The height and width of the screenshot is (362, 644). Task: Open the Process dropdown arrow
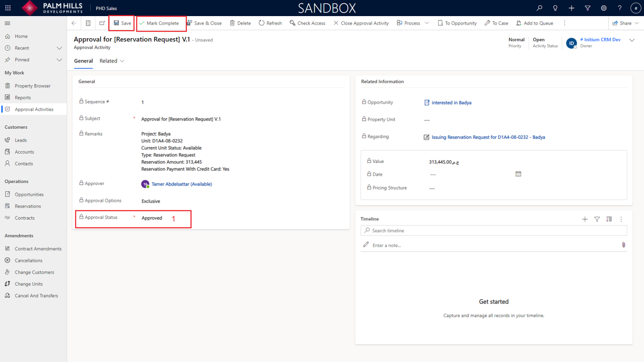pos(427,23)
